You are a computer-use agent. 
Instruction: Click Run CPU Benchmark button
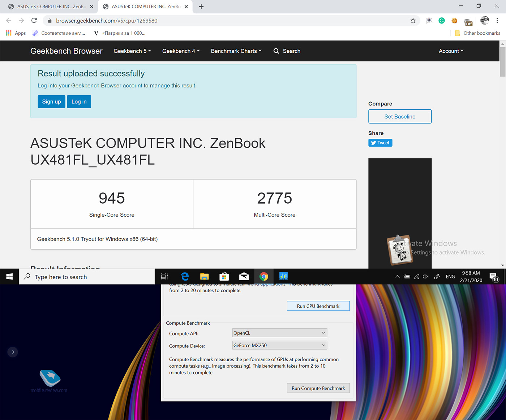(318, 306)
